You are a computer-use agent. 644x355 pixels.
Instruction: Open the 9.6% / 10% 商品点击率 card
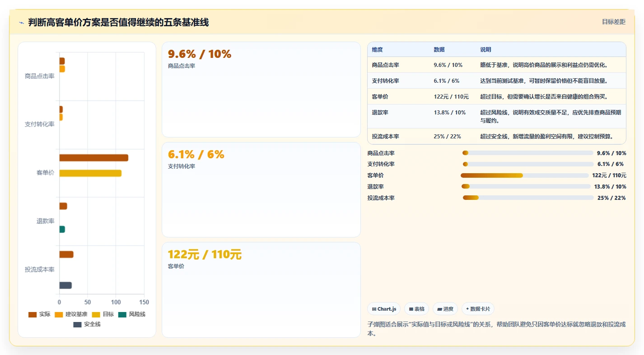click(261, 90)
